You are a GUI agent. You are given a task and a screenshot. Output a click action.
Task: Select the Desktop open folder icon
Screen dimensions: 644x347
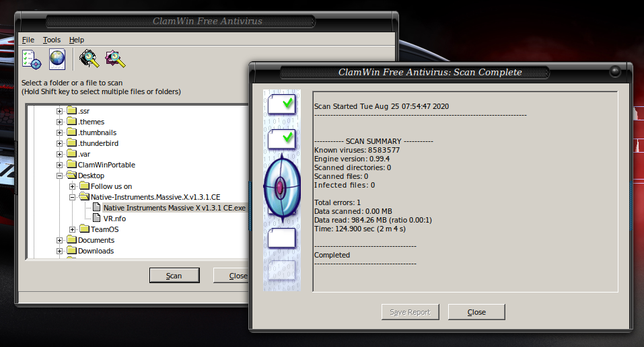[x=72, y=175]
